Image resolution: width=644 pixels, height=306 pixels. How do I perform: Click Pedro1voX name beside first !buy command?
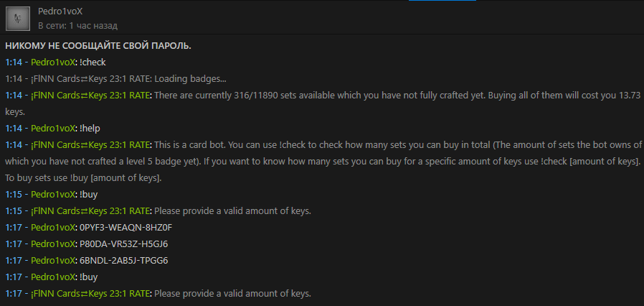point(53,195)
